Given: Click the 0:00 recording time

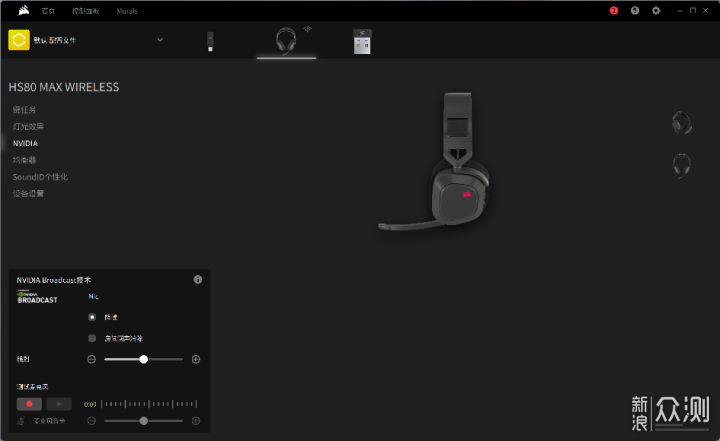Looking at the screenshot, I should 90,404.
